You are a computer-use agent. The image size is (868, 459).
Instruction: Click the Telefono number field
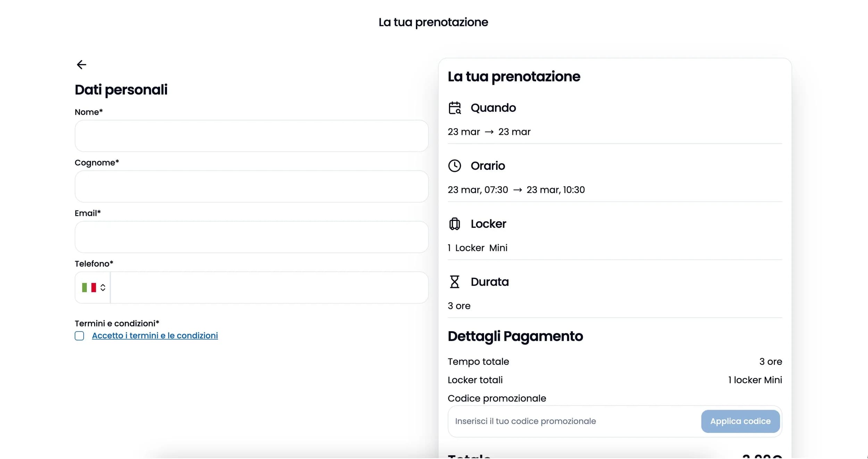click(x=269, y=287)
